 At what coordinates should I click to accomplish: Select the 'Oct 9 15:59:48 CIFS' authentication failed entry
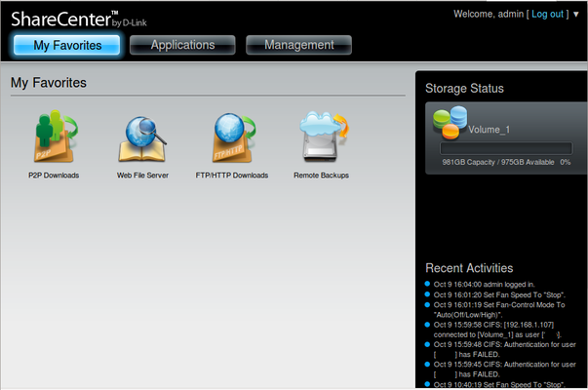(x=505, y=349)
